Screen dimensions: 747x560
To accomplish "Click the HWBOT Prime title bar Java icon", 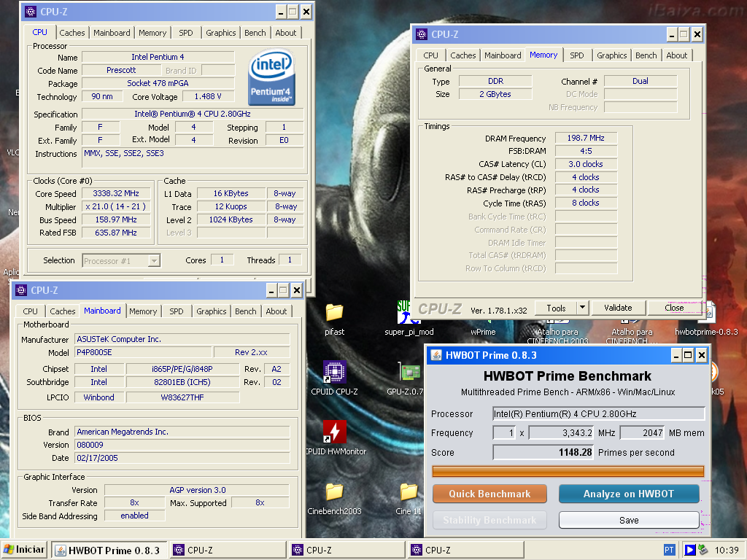I will point(436,355).
